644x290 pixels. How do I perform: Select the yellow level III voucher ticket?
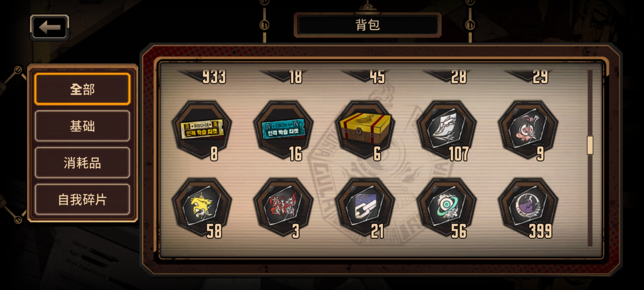(202, 130)
